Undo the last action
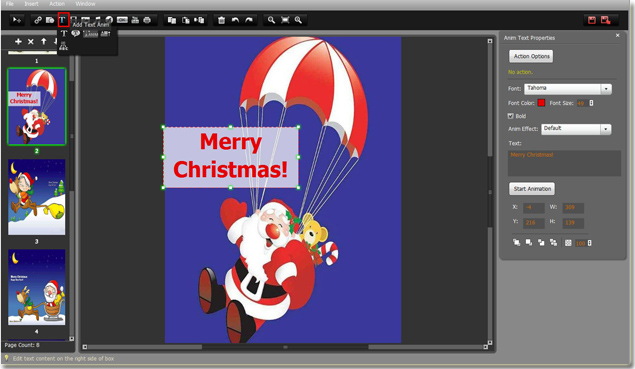Screen dimensions: 635x369 [x=235, y=20]
